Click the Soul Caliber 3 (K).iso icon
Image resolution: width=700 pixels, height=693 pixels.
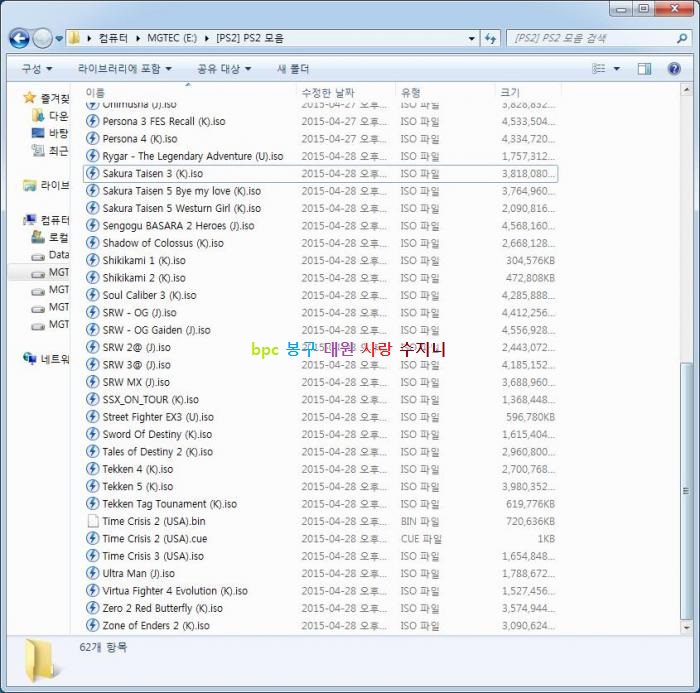[92, 295]
